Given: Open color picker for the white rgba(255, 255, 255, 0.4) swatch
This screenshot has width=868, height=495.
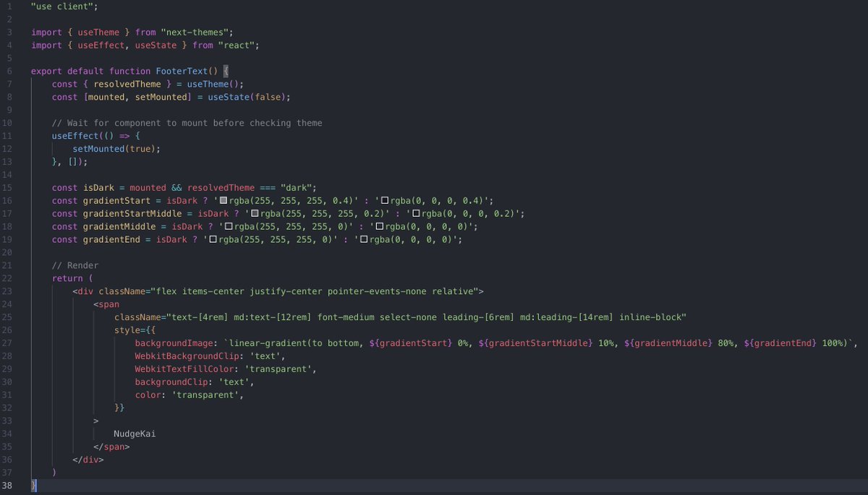Looking at the screenshot, I should tap(224, 200).
